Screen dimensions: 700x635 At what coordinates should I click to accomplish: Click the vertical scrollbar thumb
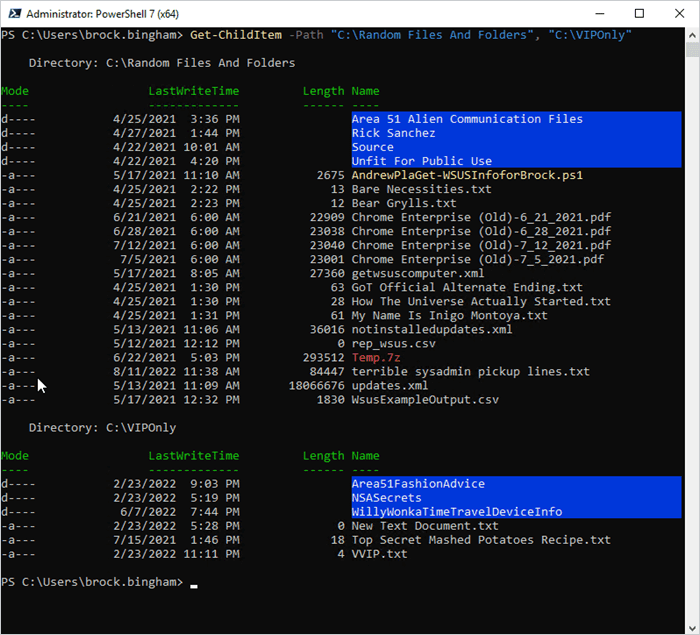[x=692, y=50]
